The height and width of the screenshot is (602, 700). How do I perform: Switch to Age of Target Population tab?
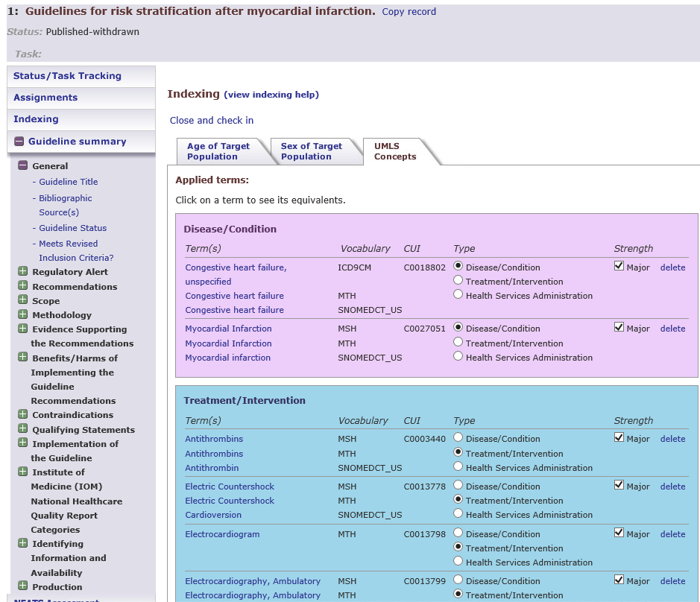click(x=218, y=151)
